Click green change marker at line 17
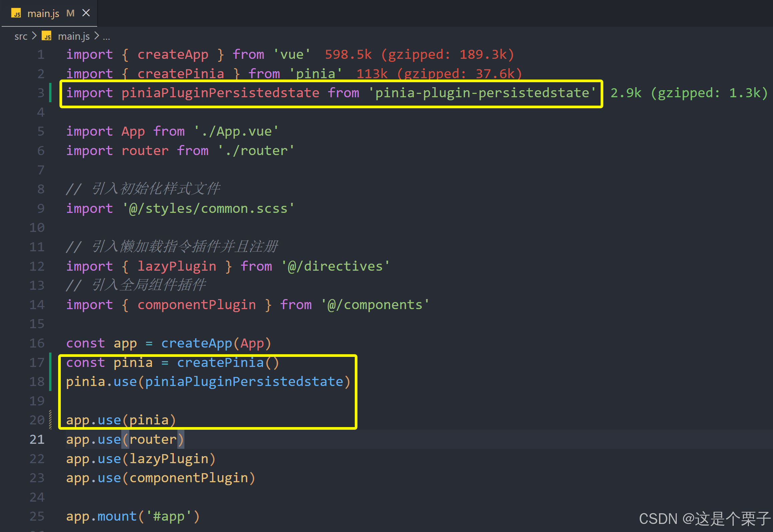Image resolution: width=773 pixels, height=532 pixels. coord(50,363)
